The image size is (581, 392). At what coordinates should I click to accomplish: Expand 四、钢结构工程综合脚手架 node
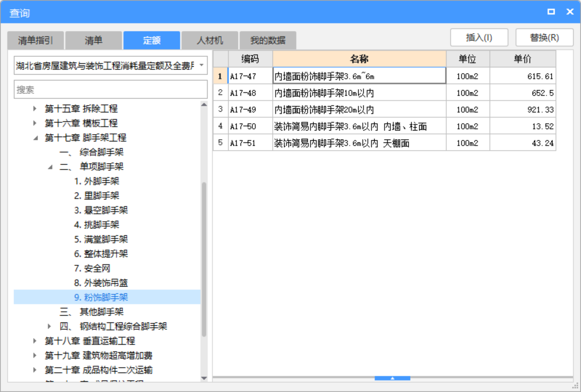point(50,327)
